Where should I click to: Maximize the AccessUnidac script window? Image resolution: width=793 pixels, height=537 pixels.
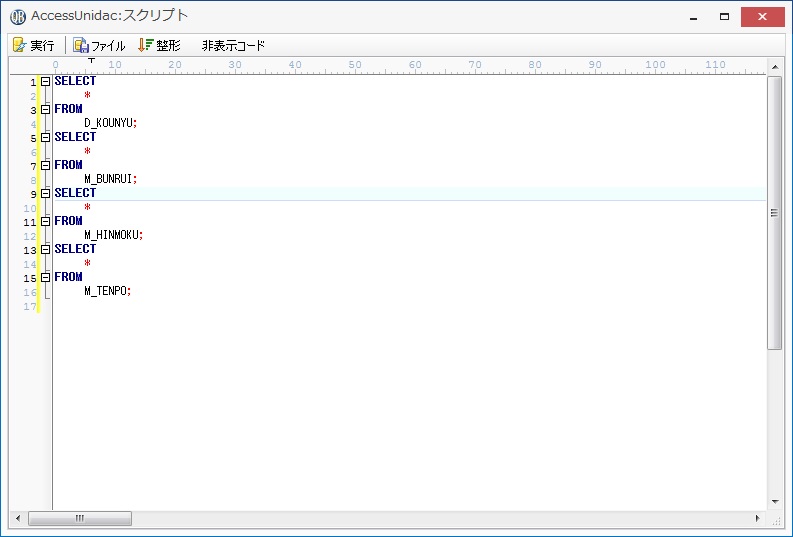coord(724,17)
